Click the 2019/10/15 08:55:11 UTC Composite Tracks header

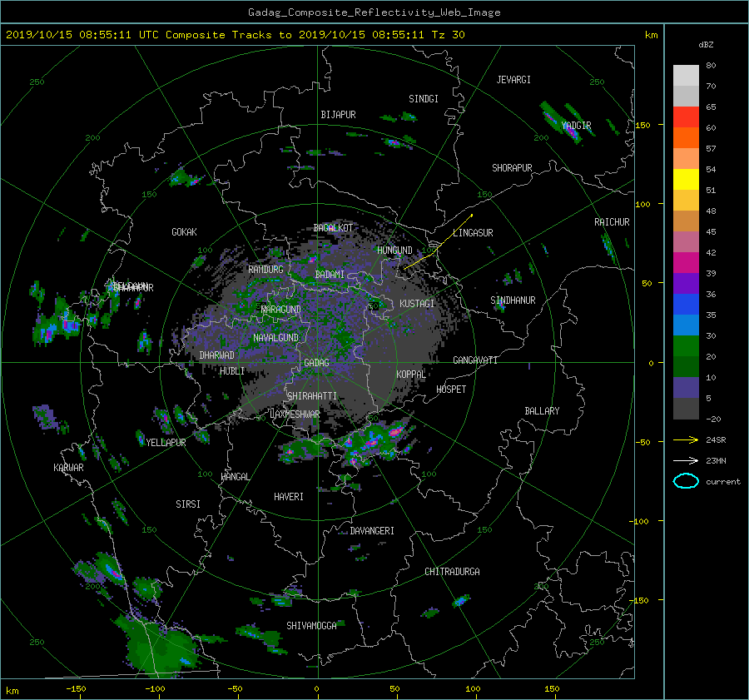click(x=235, y=34)
